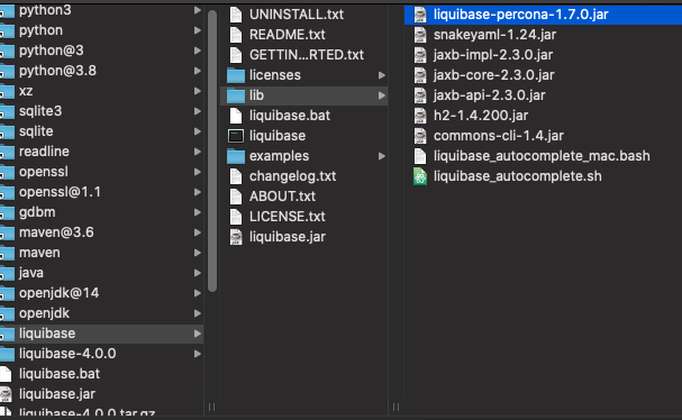Select the xz folder
The image size is (682, 420).
click(102, 91)
